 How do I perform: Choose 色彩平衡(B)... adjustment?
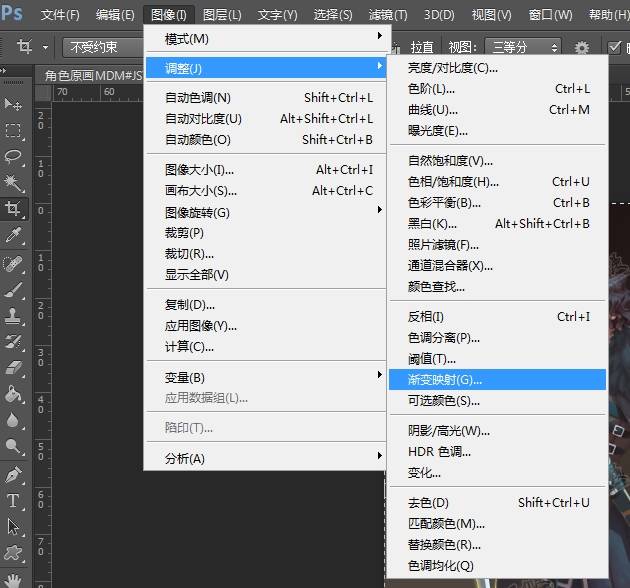pos(497,203)
